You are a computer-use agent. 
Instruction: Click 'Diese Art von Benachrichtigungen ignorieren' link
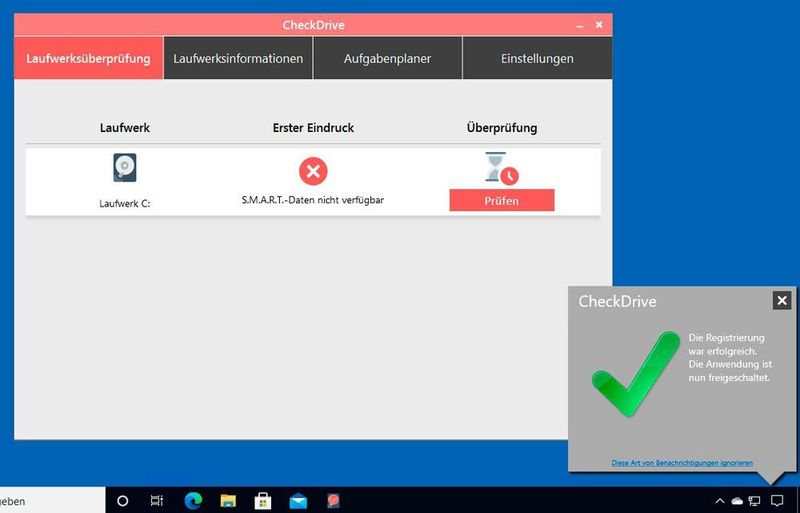click(x=682, y=463)
